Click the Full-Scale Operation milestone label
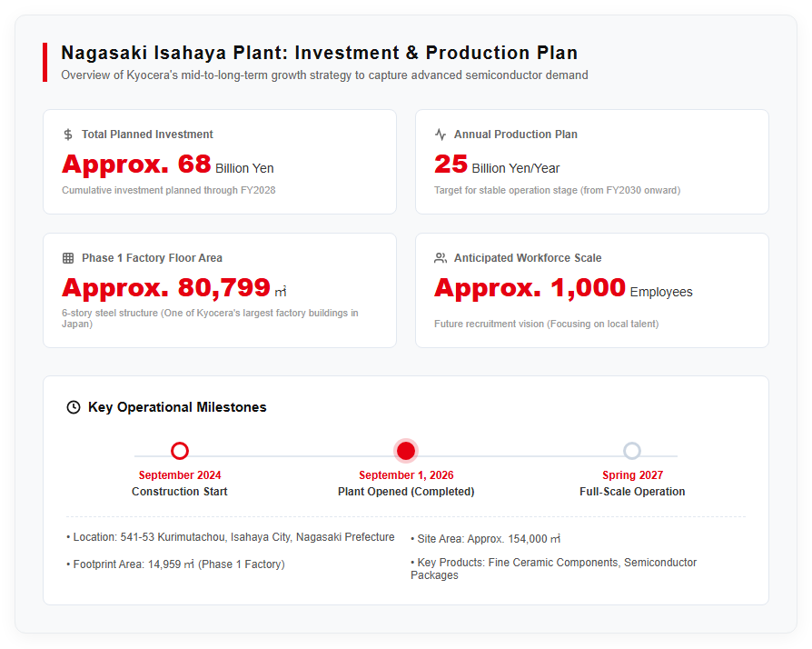The image size is (812, 649). tap(632, 492)
